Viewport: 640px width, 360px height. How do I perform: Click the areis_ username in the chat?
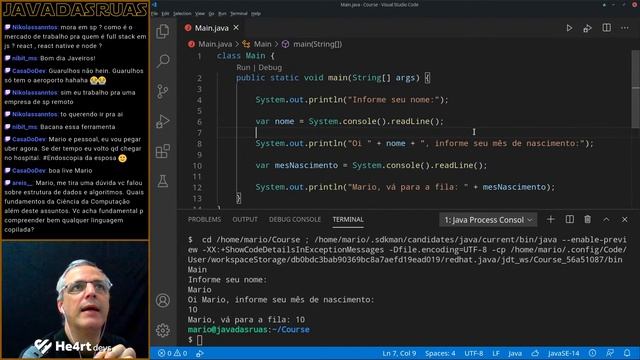pyautogui.click(x=22, y=183)
